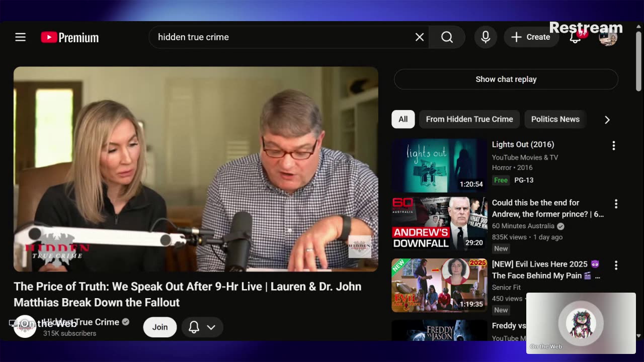Click the video title 'The Price of Truth'
Screen dimensions: 644x362
187,294
